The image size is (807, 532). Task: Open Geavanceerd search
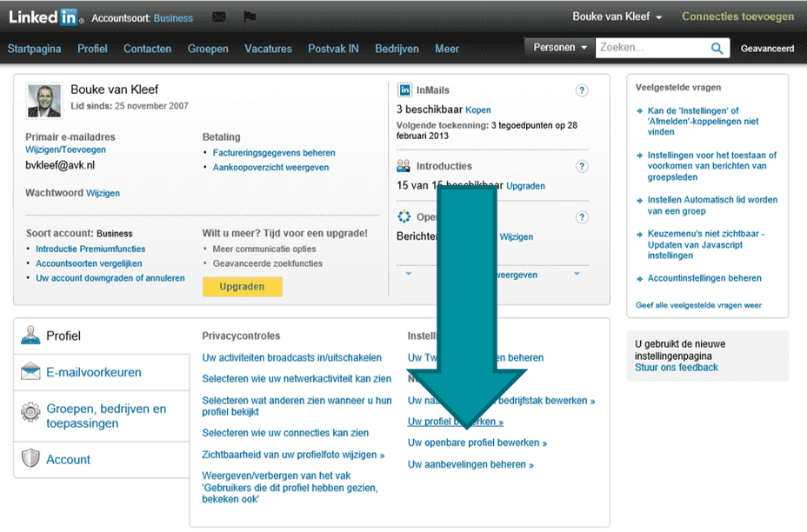click(767, 49)
